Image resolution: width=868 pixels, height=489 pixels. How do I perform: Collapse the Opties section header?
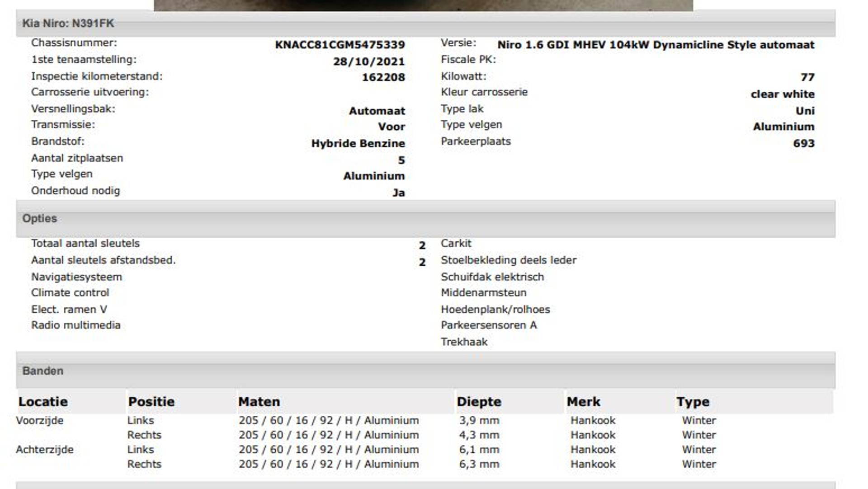click(x=40, y=219)
